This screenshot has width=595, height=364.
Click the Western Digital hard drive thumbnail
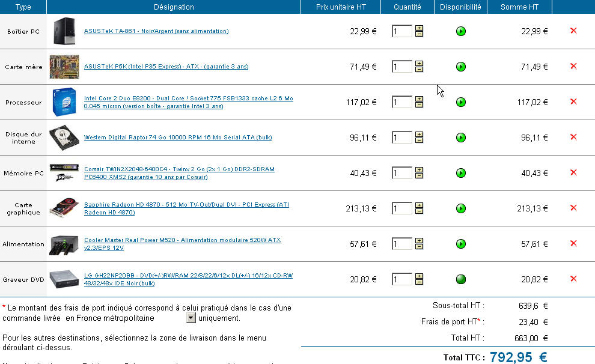point(64,138)
